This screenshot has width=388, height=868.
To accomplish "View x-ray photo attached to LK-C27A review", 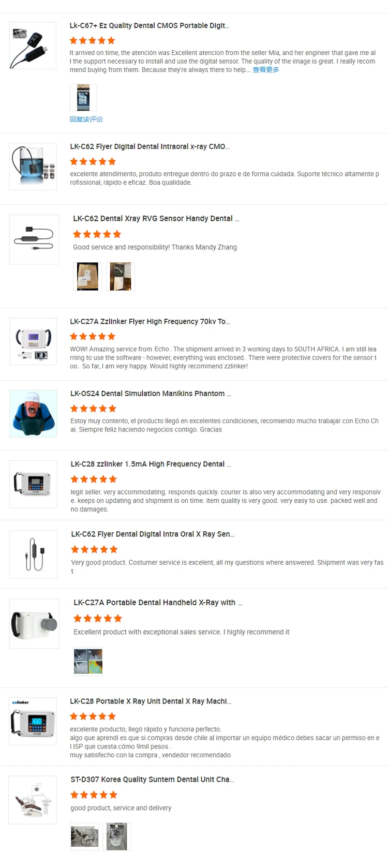I will (x=88, y=661).
